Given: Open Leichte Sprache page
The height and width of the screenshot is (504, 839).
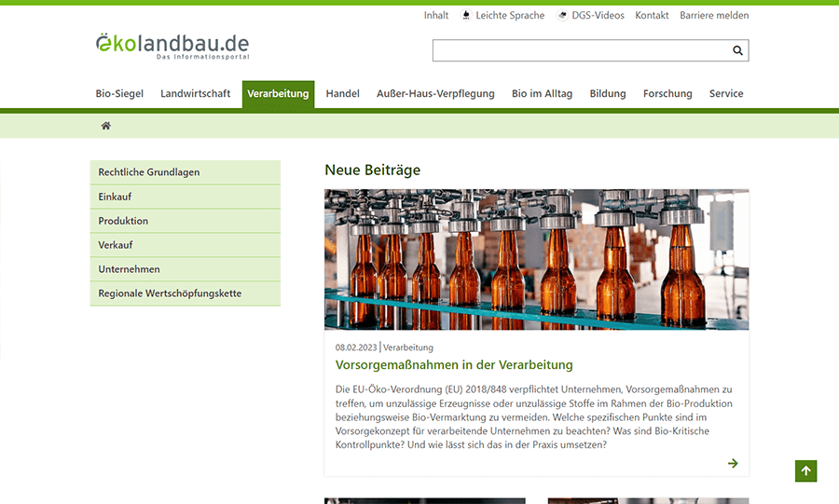Looking at the screenshot, I should 503,16.
